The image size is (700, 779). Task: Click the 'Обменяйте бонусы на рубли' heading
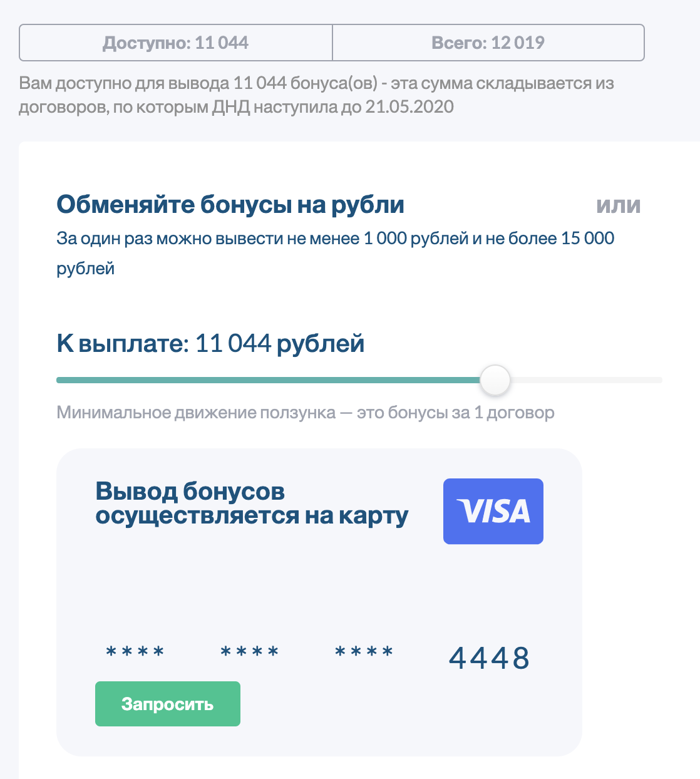coord(230,205)
